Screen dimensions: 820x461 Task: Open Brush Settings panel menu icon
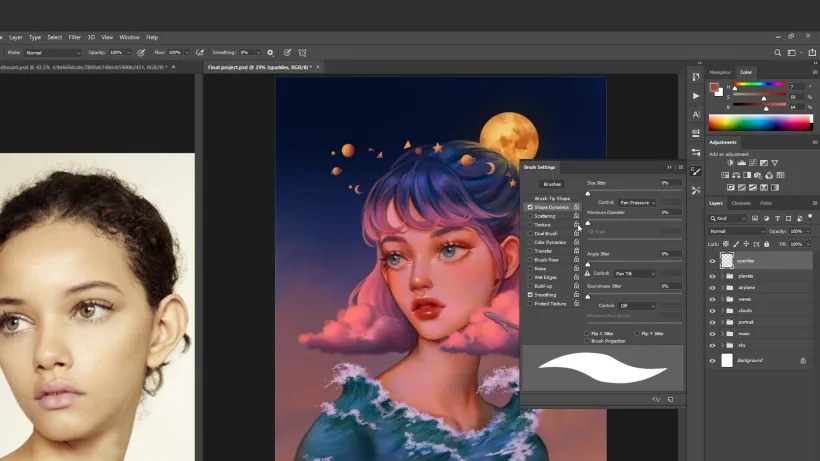click(x=680, y=167)
